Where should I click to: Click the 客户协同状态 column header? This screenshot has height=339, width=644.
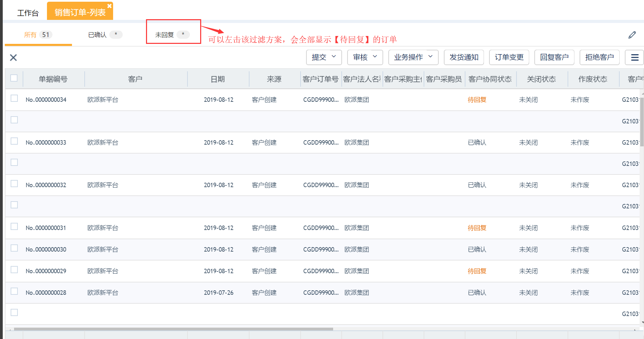[490, 79]
